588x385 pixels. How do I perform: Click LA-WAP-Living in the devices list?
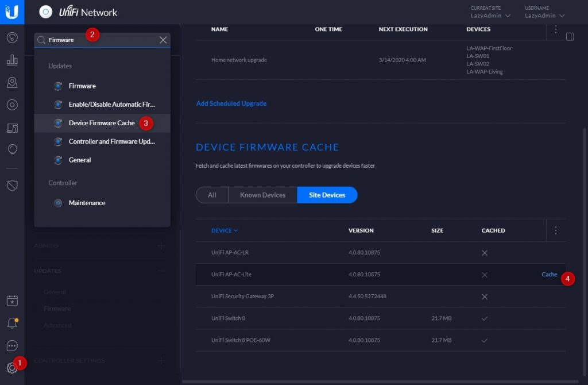pos(485,72)
